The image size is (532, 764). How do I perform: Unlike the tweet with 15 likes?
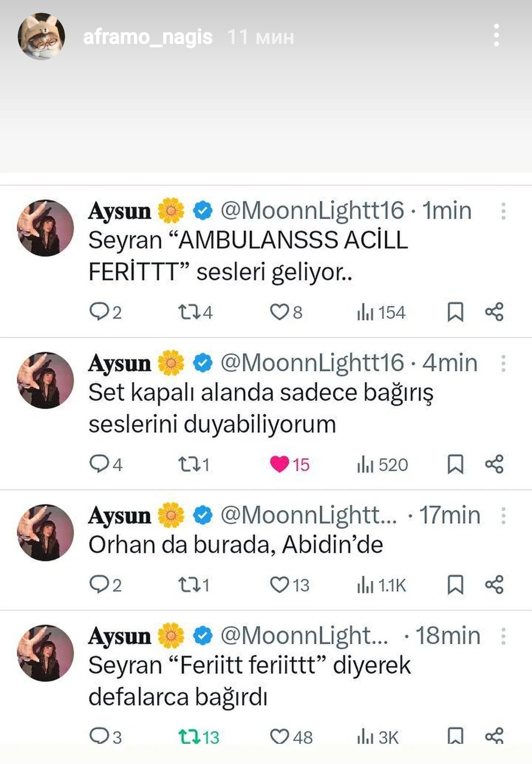pos(279,464)
